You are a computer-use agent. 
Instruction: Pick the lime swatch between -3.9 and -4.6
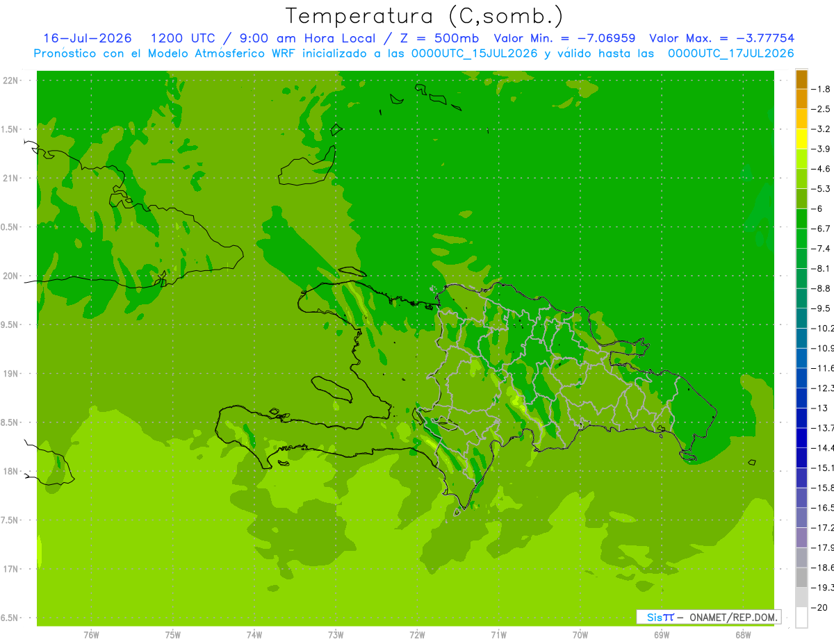point(801,159)
